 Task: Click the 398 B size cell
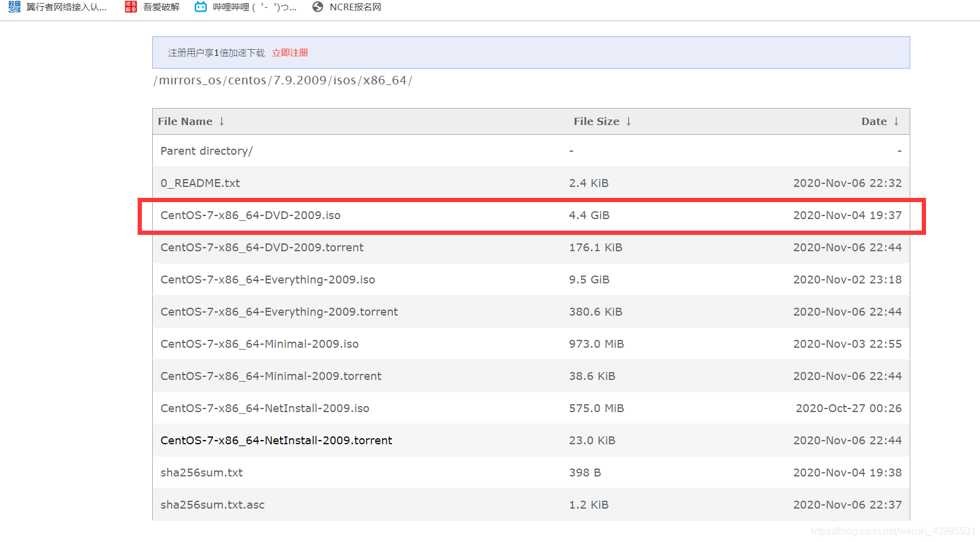pos(585,472)
